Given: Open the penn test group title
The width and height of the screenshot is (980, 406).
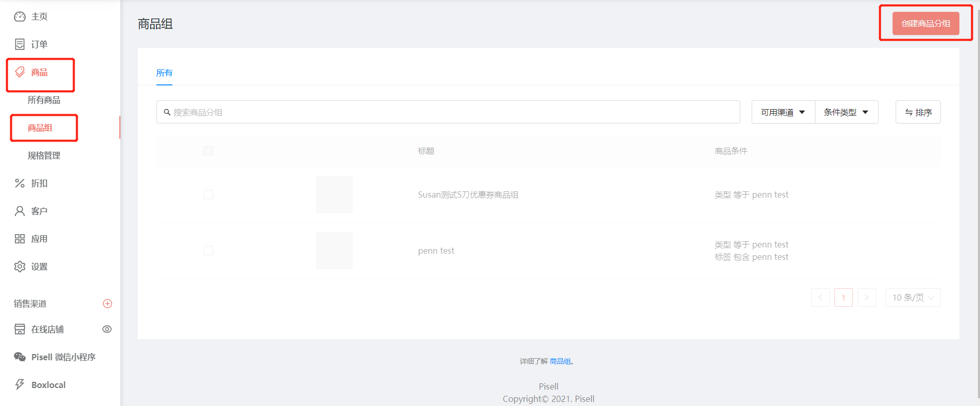Looking at the screenshot, I should (436, 251).
